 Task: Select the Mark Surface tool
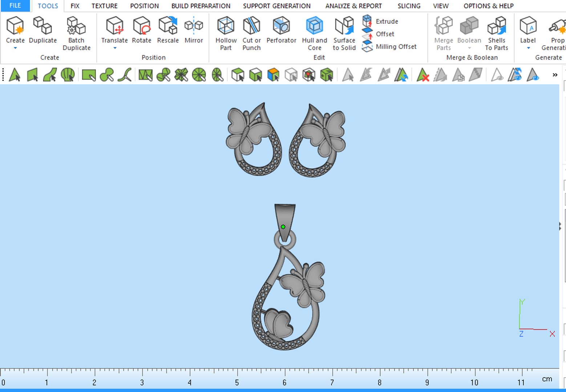tap(50, 75)
